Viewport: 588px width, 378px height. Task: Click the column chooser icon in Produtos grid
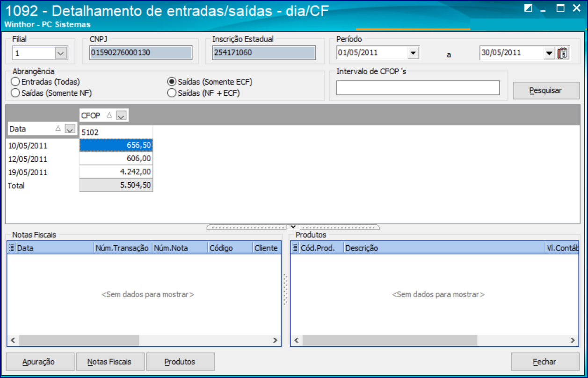click(x=295, y=248)
